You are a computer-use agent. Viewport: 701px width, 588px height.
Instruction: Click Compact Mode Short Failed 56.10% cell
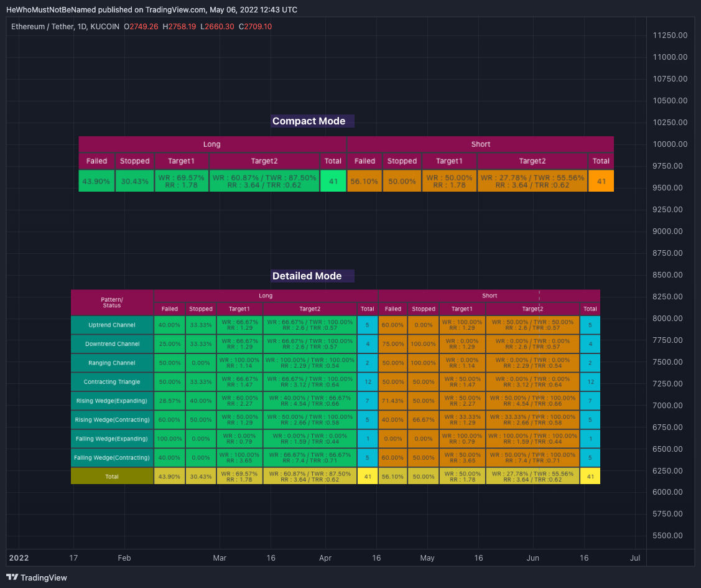tap(364, 181)
